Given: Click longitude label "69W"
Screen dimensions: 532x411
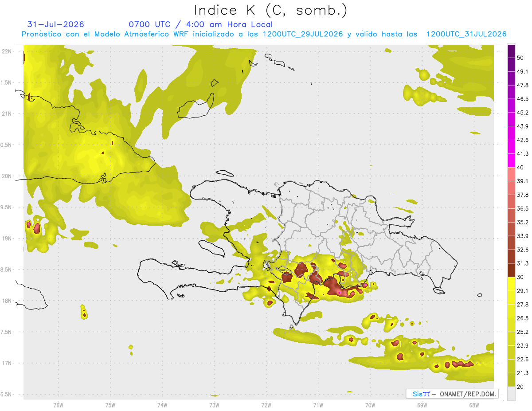Looking at the screenshot, I should 422,405.
